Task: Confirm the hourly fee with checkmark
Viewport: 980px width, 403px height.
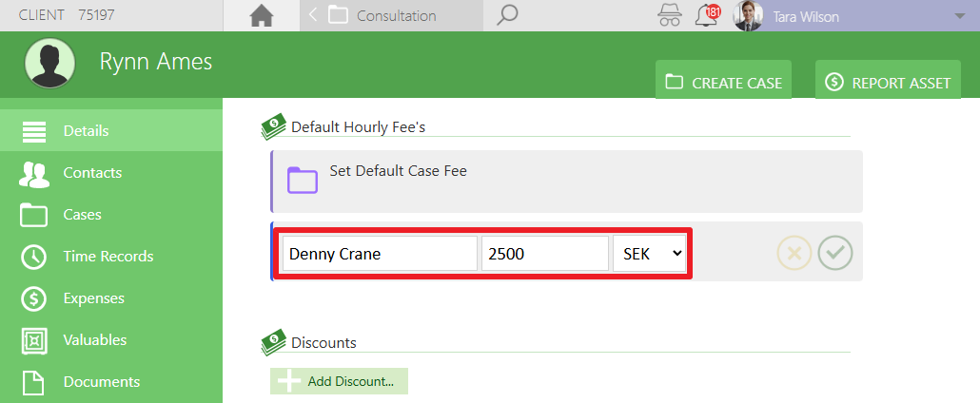Action: (x=835, y=253)
